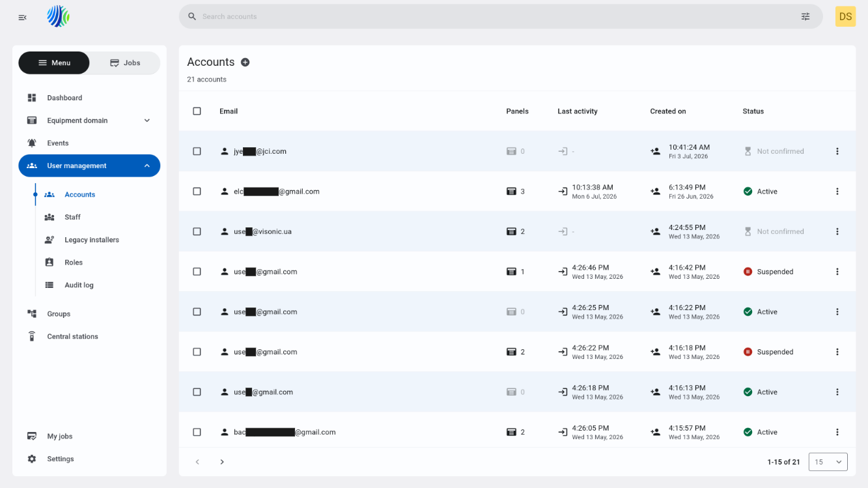Switch to the Jobs tab
The width and height of the screenshot is (868, 488).
click(x=125, y=63)
